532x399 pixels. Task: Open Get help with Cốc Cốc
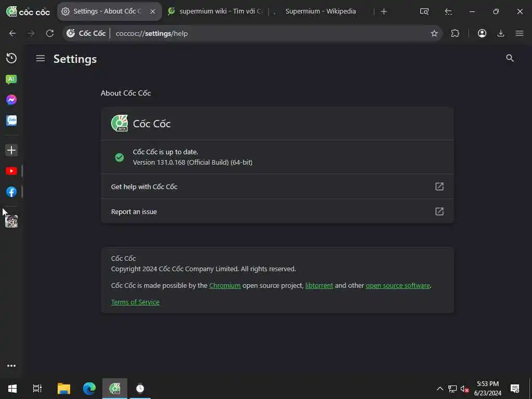pos(277,187)
